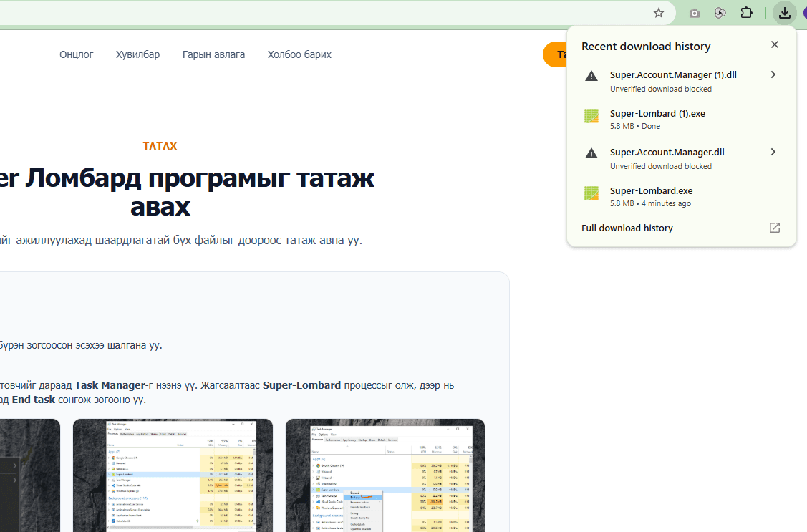This screenshot has height=532, width=807.
Task: Click the orange button in the header
Action: [x=555, y=54]
